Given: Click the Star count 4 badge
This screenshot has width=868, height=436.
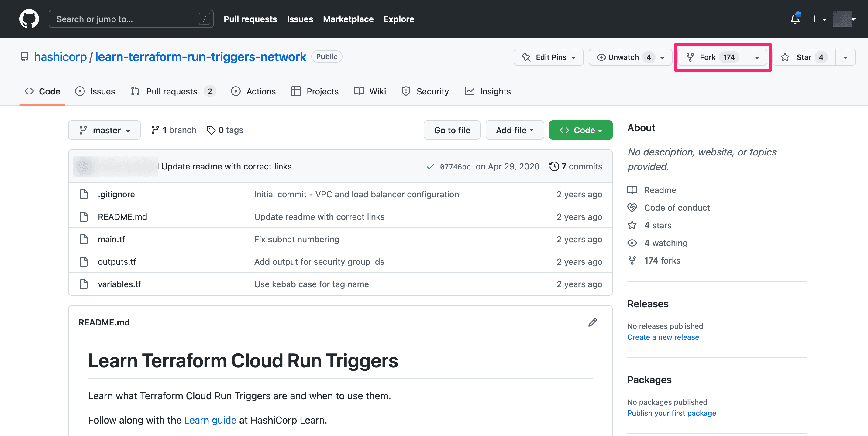Looking at the screenshot, I should point(821,57).
